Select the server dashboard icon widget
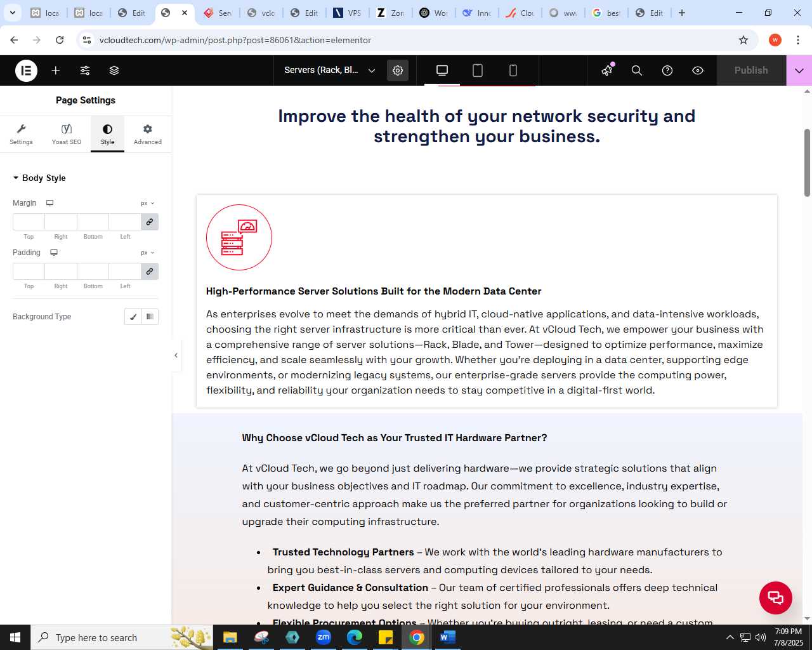 [239, 237]
